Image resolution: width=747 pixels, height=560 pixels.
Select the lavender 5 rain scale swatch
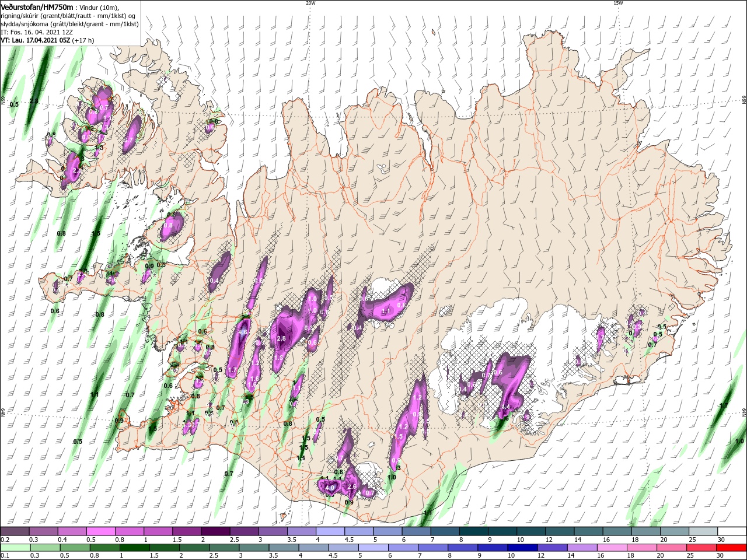(x=373, y=548)
